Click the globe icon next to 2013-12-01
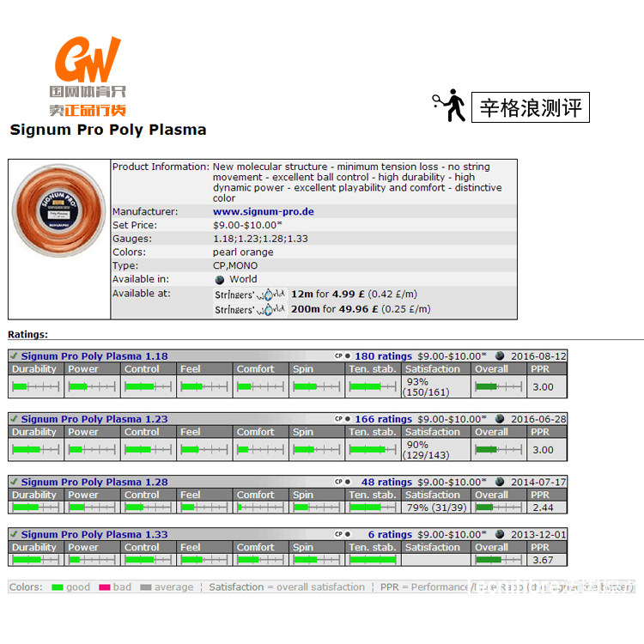This screenshot has width=644, height=644. tap(500, 534)
